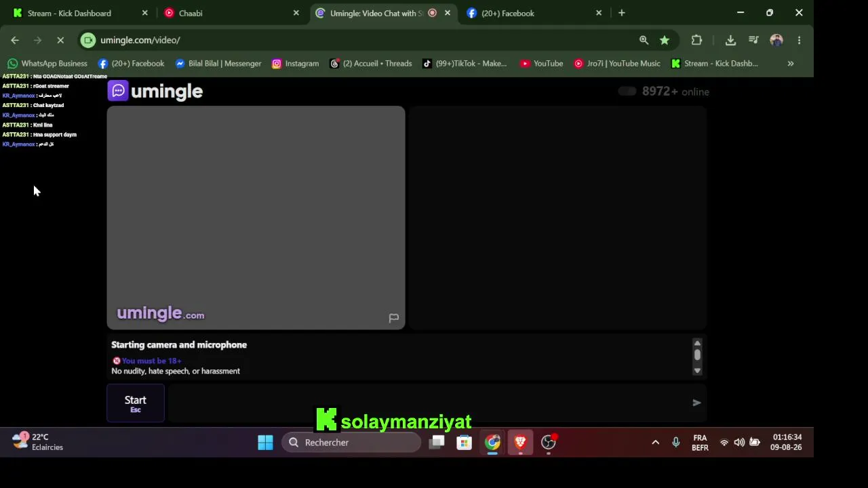Open Brave browser taskbar icon
The width and height of the screenshot is (868, 488).
click(x=520, y=443)
